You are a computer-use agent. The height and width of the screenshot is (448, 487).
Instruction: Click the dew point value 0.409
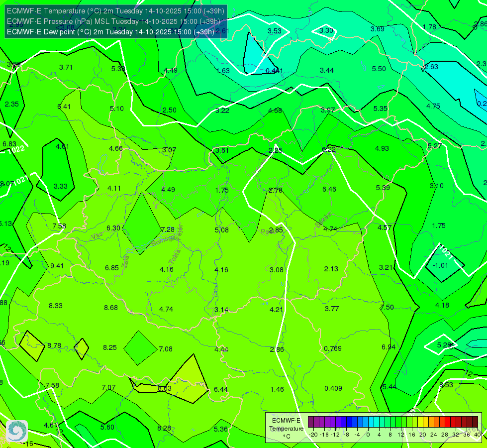coord(333,388)
